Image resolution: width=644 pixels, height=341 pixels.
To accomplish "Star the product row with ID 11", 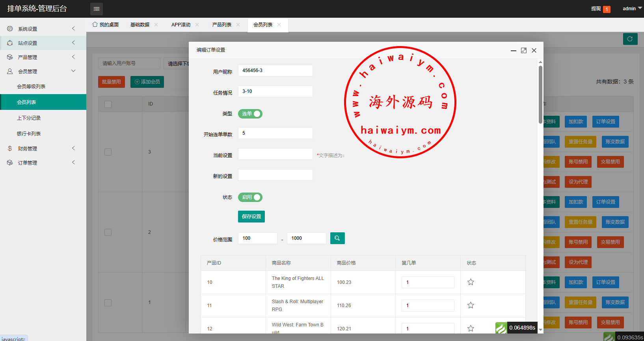I will pos(471,305).
